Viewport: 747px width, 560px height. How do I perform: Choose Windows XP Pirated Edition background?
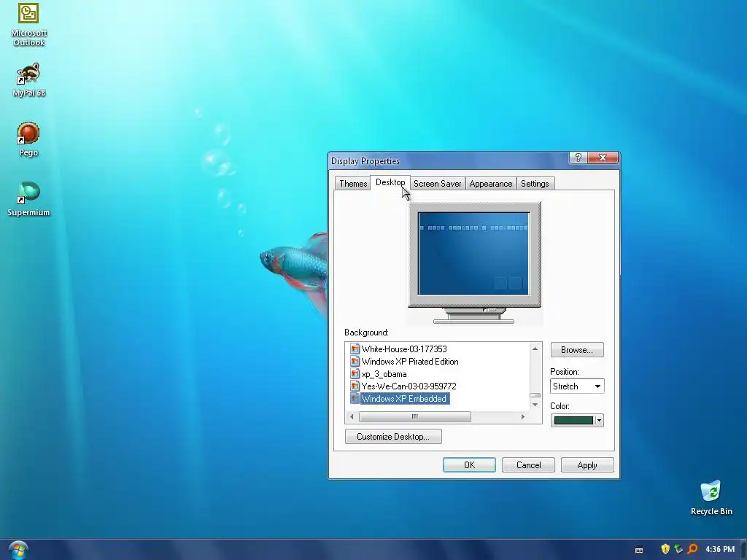click(410, 362)
